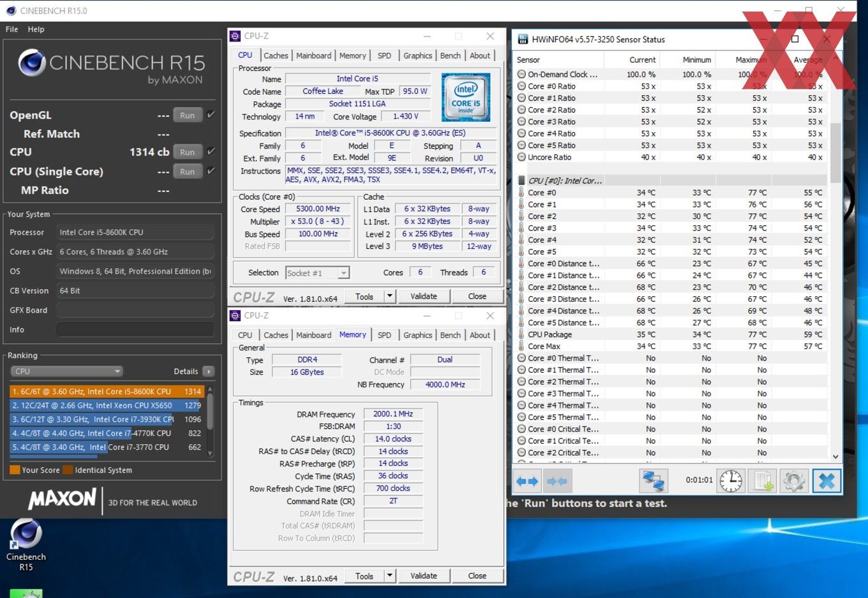Click the DRAM Frequency 2000.1 MHz value

(393, 414)
